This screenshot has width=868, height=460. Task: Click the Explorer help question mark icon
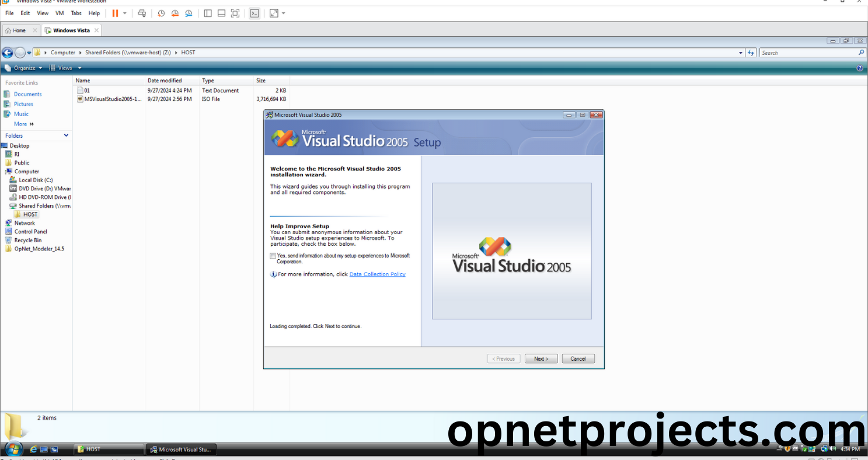[860, 68]
